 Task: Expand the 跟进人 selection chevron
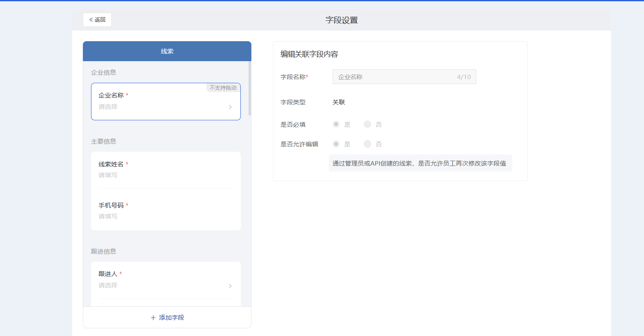point(230,286)
